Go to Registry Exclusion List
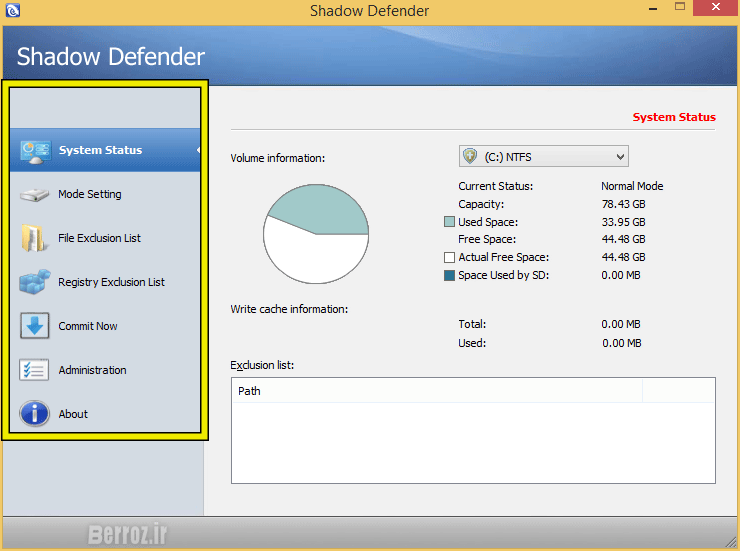This screenshot has height=551, width=740. [111, 282]
